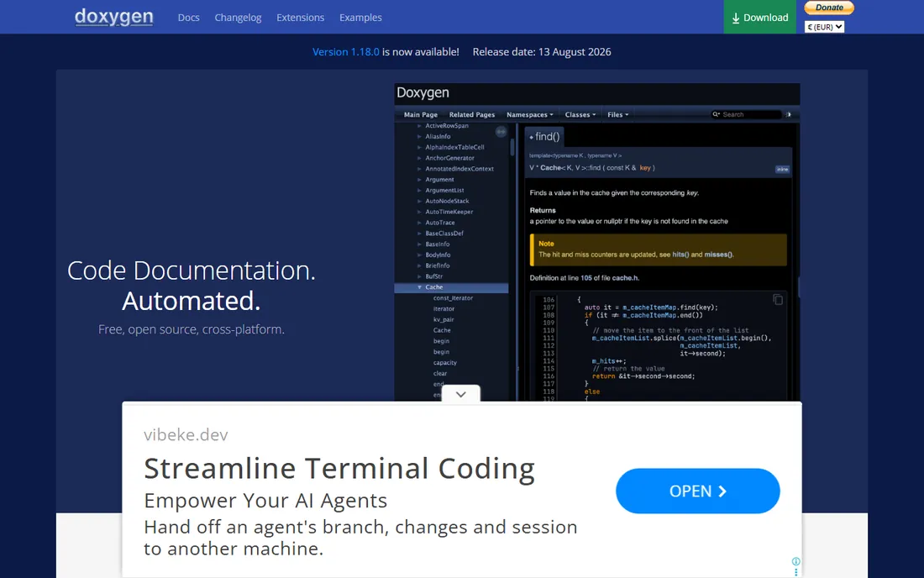Viewport: 924px width, 578px height.
Task: Open the Classes dropdown in the preview
Action: coord(580,115)
